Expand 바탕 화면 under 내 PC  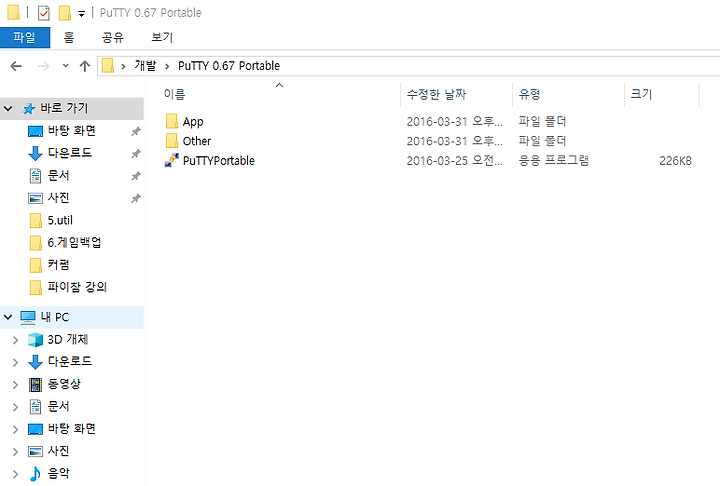tap(15, 430)
